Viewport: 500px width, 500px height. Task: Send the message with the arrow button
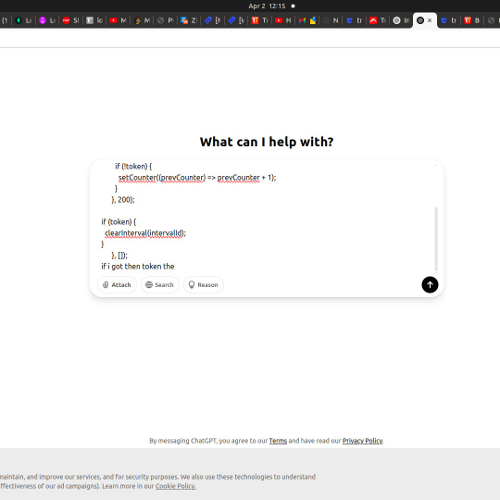[x=430, y=285]
